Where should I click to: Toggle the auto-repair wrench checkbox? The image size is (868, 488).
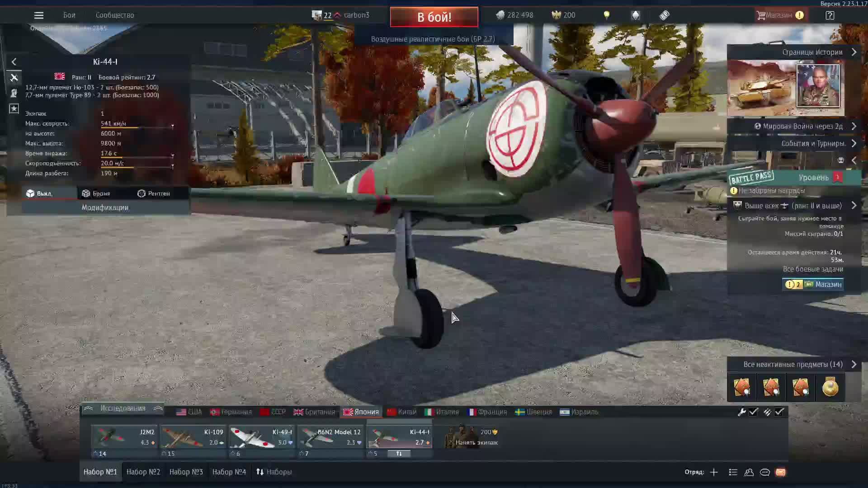click(x=753, y=412)
